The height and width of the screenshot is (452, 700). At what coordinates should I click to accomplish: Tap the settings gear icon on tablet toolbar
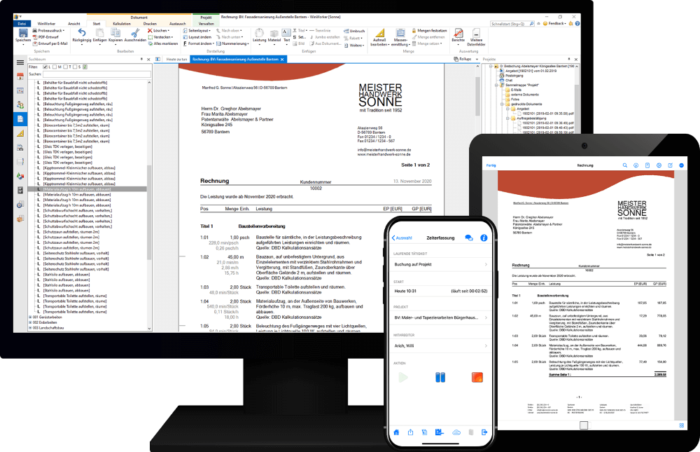point(659,165)
